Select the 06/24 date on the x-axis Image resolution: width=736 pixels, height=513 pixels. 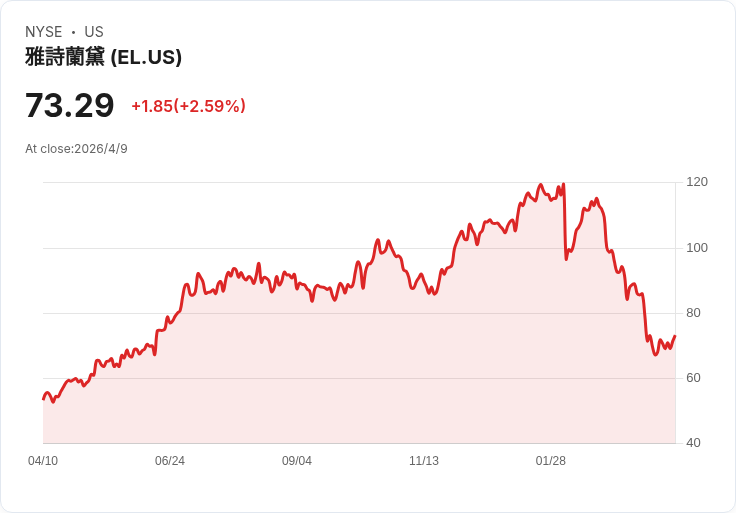point(170,461)
